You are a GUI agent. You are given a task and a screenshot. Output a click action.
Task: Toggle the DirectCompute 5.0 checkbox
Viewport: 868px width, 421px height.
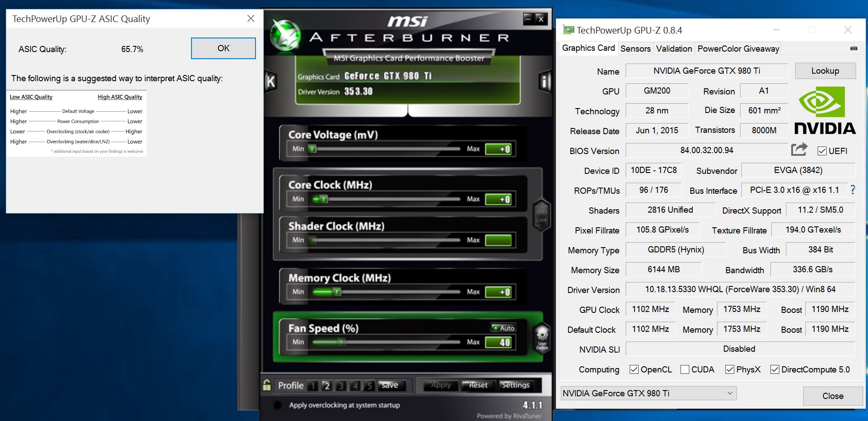[774, 369]
